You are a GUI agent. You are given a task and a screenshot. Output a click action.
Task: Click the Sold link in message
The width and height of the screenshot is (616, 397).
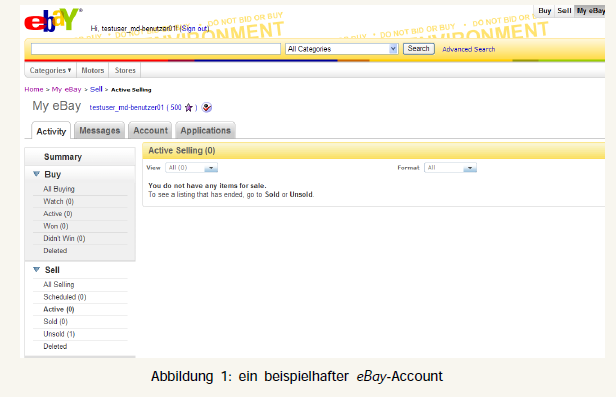point(272,194)
